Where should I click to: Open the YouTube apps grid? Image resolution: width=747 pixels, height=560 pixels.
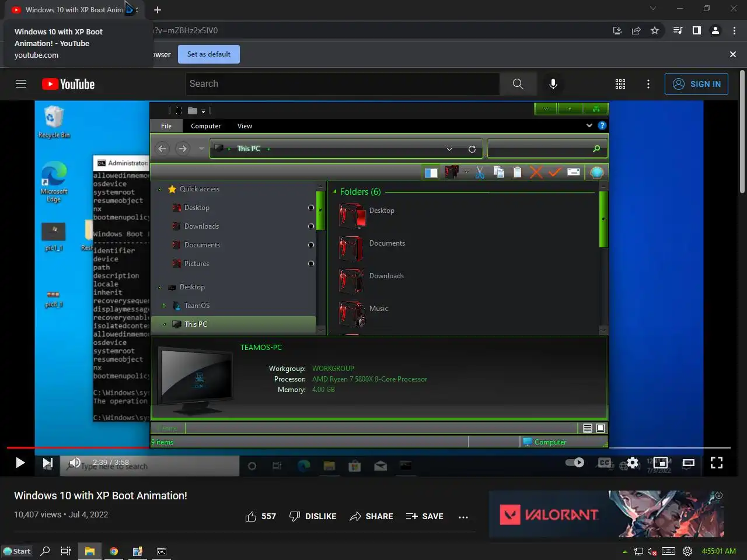point(620,84)
